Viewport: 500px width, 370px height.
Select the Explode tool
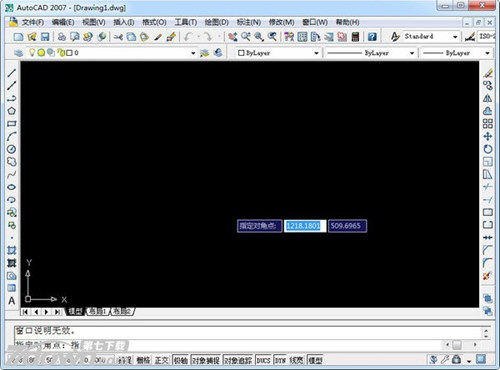point(487,276)
